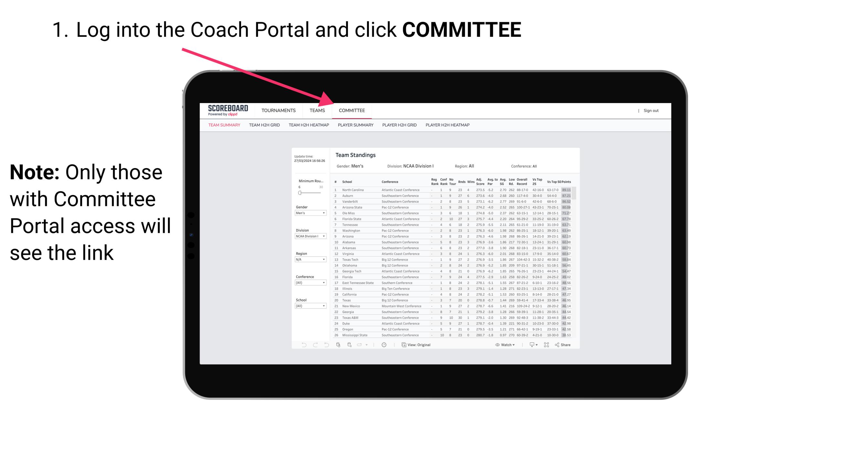Image resolution: width=868 pixels, height=467 pixels.
Task: Click the View Original icon
Action: click(402, 345)
